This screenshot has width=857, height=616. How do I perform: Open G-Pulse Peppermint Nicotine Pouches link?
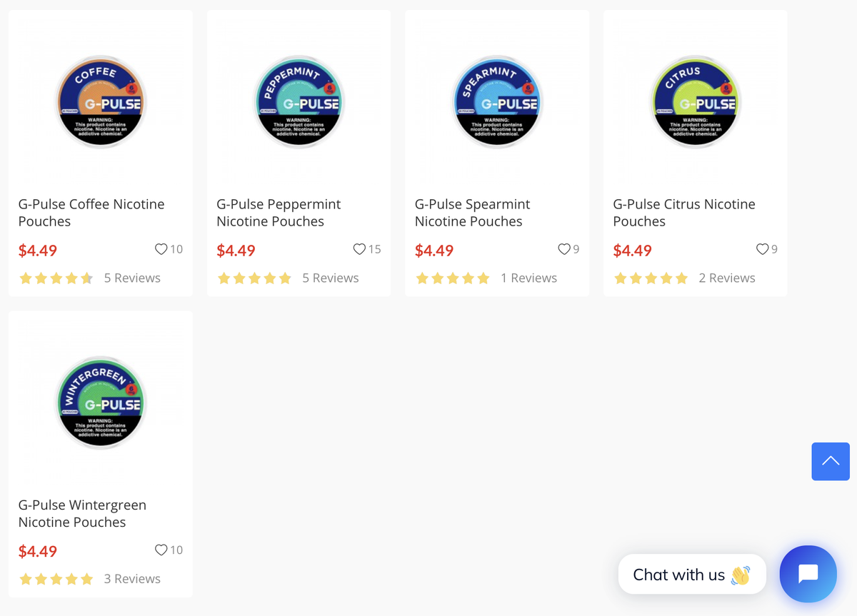(279, 213)
